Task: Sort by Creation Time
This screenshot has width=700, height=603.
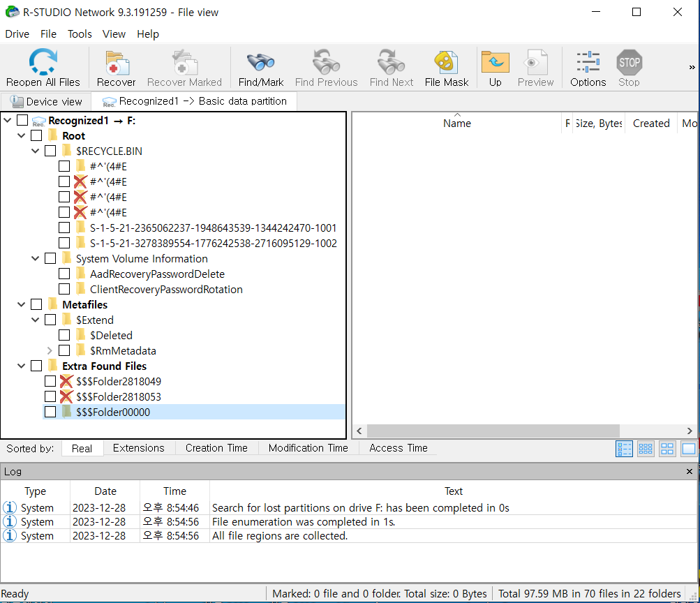Action: (x=216, y=448)
